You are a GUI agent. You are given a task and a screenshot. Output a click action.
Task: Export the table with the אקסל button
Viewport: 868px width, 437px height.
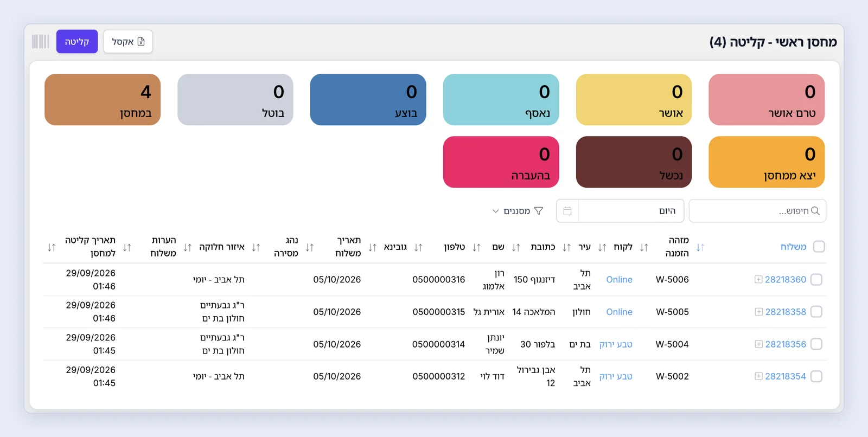(x=128, y=42)
